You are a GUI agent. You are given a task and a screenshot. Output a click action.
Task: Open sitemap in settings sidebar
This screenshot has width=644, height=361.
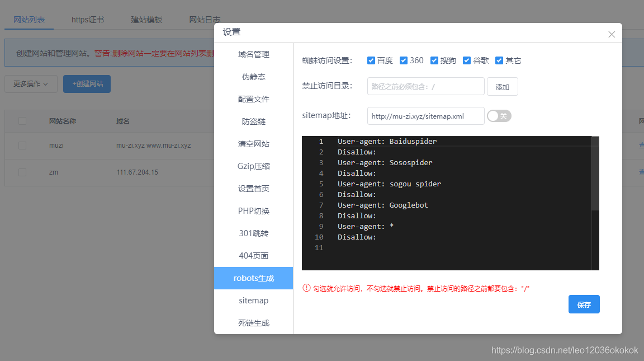[253, 301]
